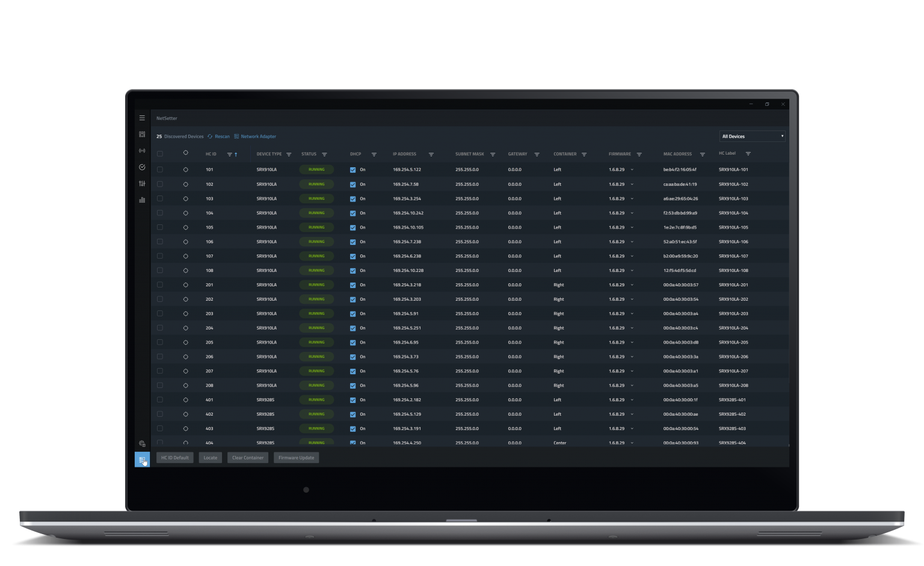The width and height of the screenshot is (924, 566).
Task: Open the hamburger menu in the sidebar
Action: click(x=142, y=118)
